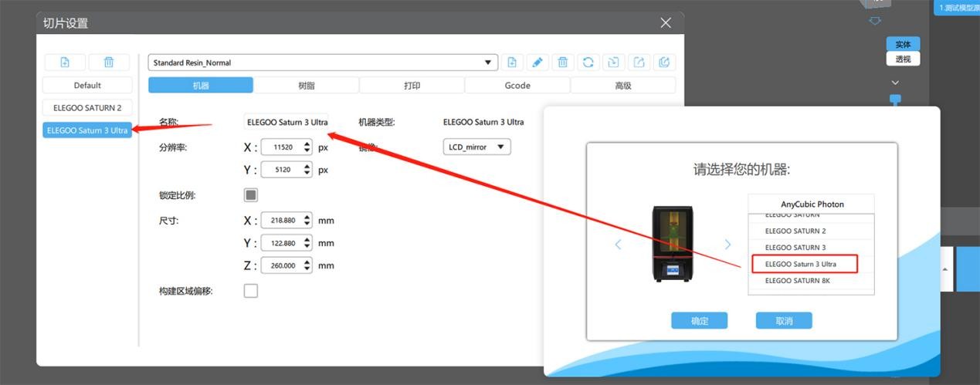
Task: Switch to the 树脂 tab
Action: click(306, 86)
